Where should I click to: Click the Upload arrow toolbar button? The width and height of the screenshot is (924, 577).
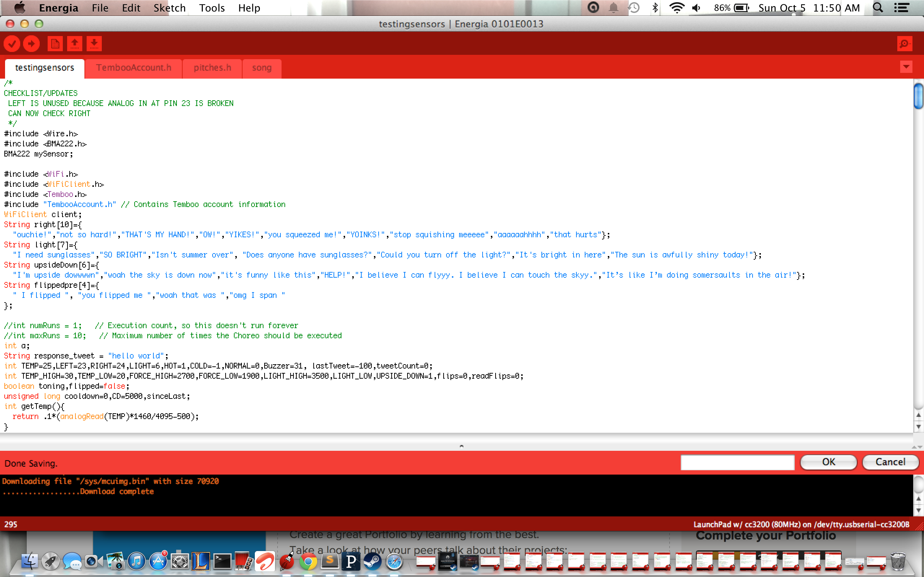point(31,44)
